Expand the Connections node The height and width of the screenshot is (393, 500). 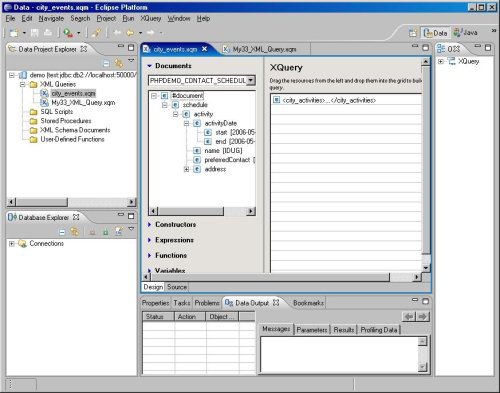pyautogui.click(x=12, y=244)
